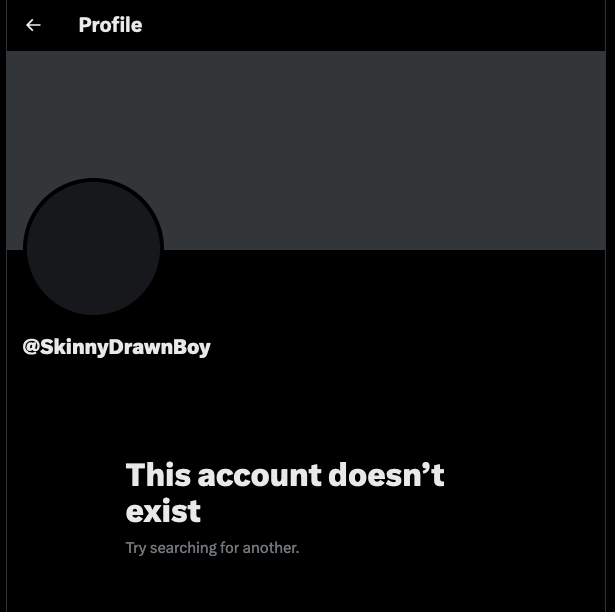Activate the back navigation arrow

(33, 26)
